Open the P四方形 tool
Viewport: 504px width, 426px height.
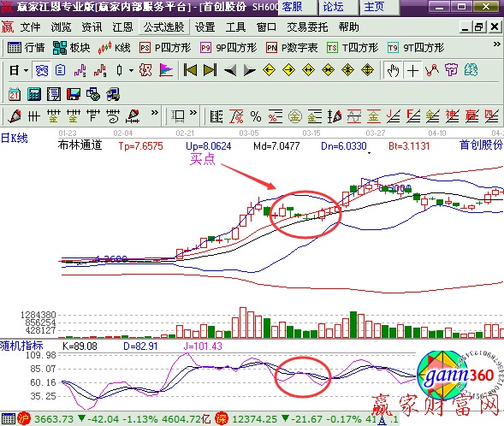(165, 48)
